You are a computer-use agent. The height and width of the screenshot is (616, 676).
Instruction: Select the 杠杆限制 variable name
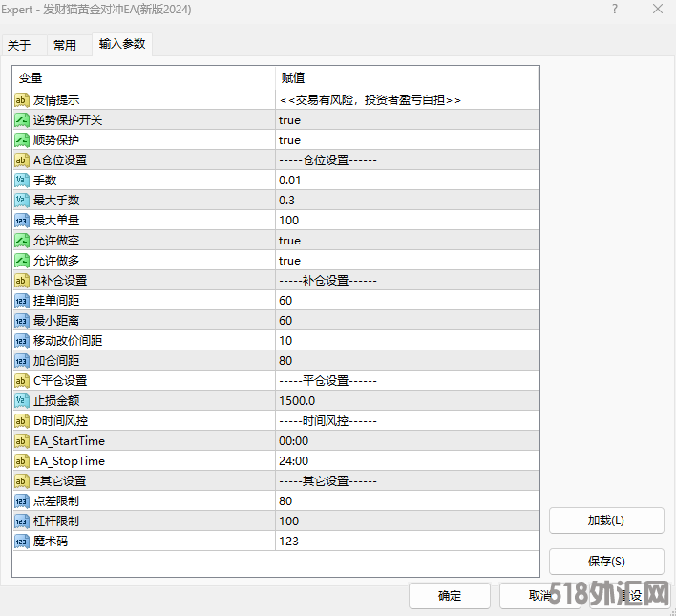[56, 521]
